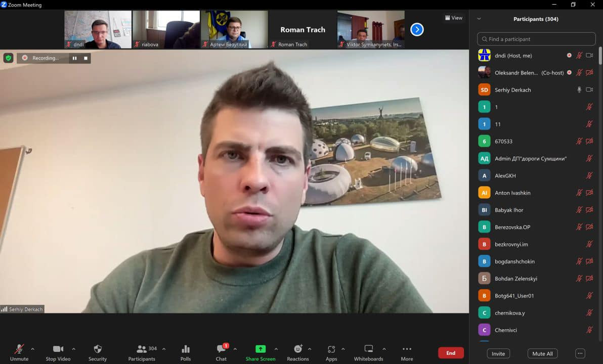Open the View layout menu
This screenshot has width=603, height=364.
click(x=453, y=18)
